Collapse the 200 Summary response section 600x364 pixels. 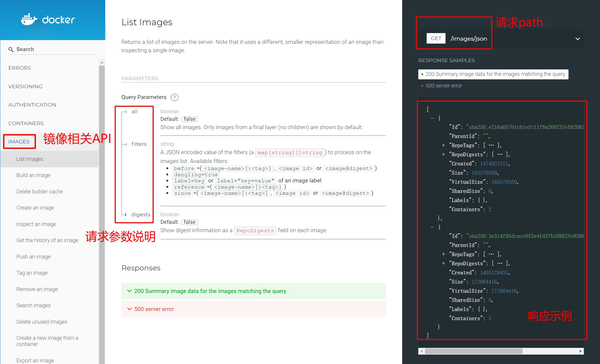pyautogui.click(x=129, y=291)
